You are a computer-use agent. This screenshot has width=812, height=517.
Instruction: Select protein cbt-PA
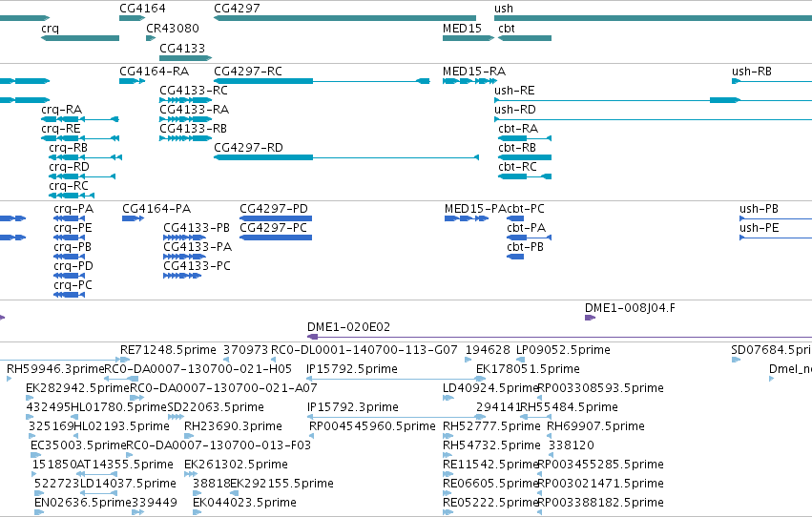[x=530, y=238]
